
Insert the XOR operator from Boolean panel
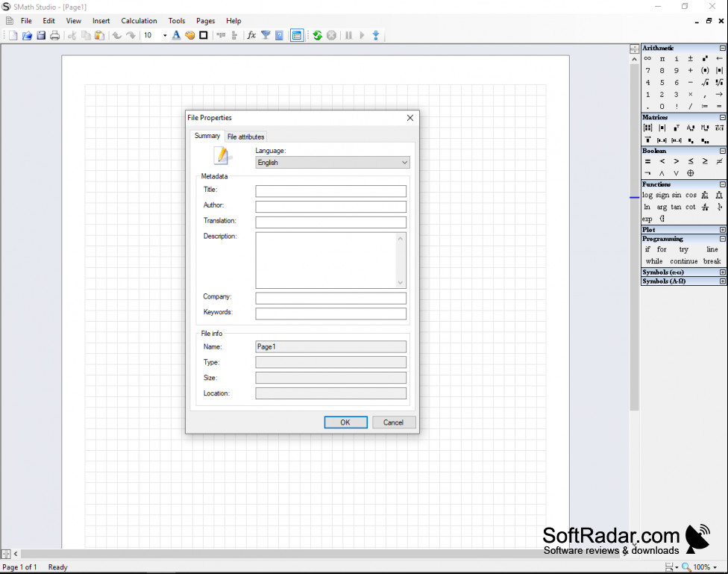[x=691, y=173]
